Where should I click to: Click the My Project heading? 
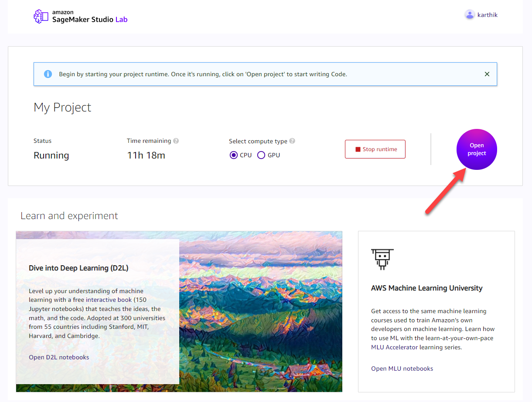click(x=62, y=107)
